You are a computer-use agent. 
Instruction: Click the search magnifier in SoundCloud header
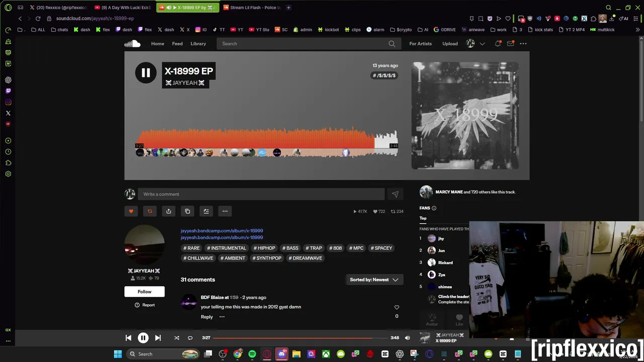tap(391, 44)
